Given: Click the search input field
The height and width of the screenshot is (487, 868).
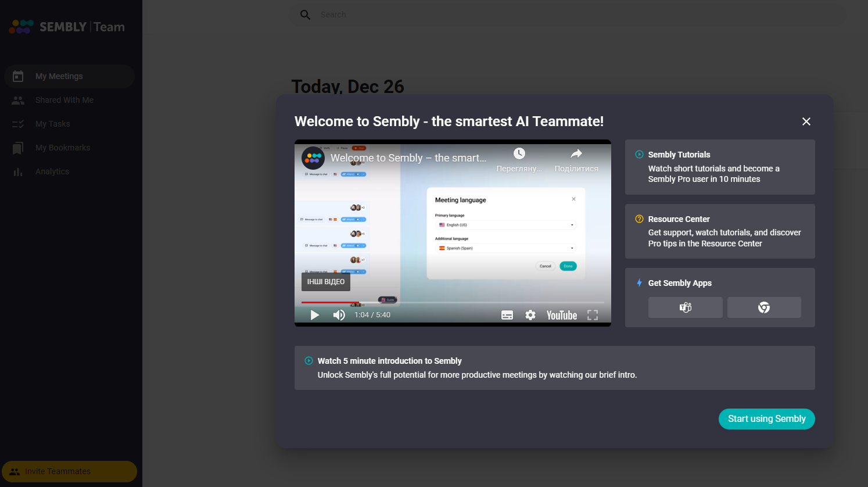Looking at the screenshot, I should [566, 15].
